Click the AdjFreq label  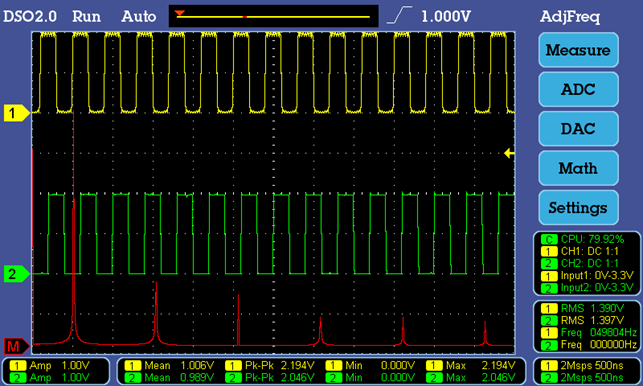click(570, 17)
